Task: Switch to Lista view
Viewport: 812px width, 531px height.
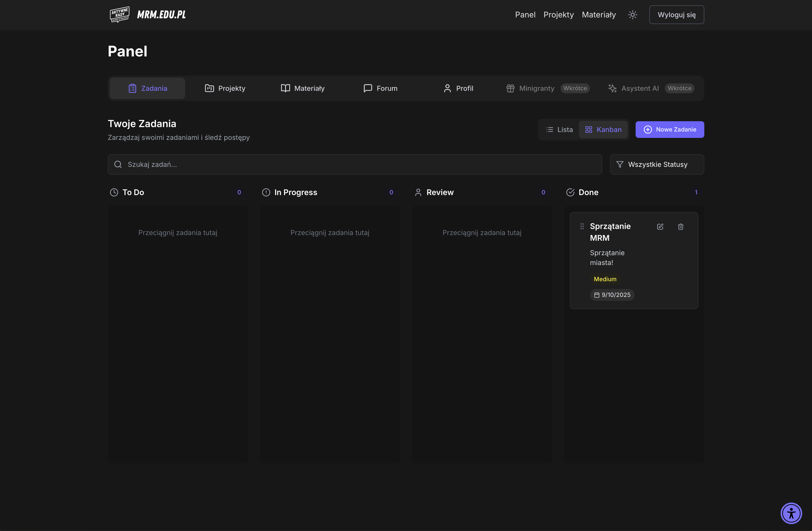Action: [559, 130]
